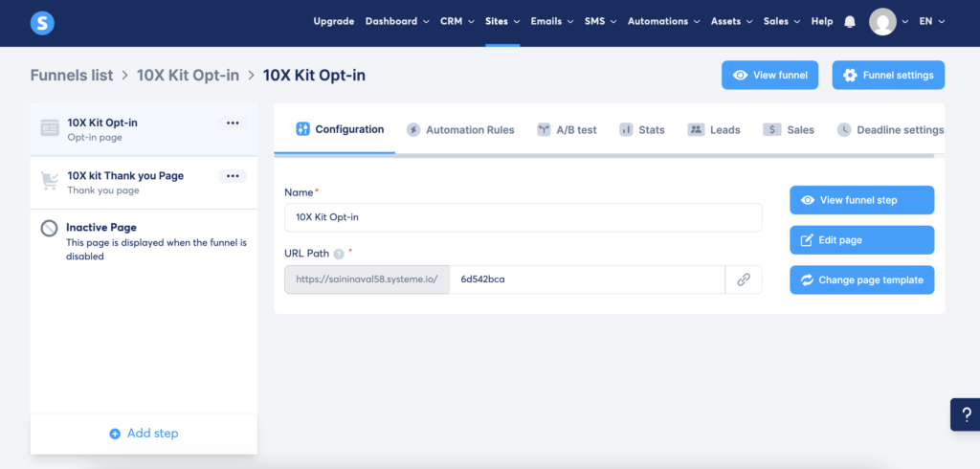Viewport: 980px width, 469px height.
Task: Switch to the Automation Rules tab
Action: (460, 130)
